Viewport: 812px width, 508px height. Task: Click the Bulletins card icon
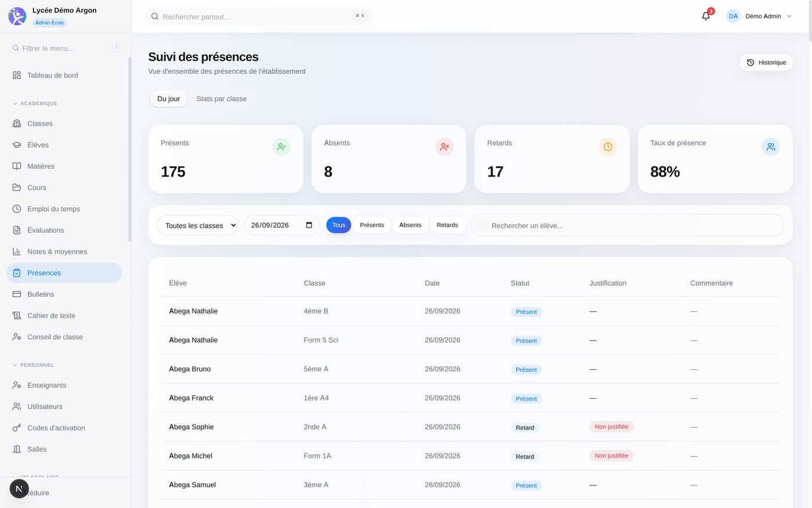pyautogui.click(x=17, y=294)
